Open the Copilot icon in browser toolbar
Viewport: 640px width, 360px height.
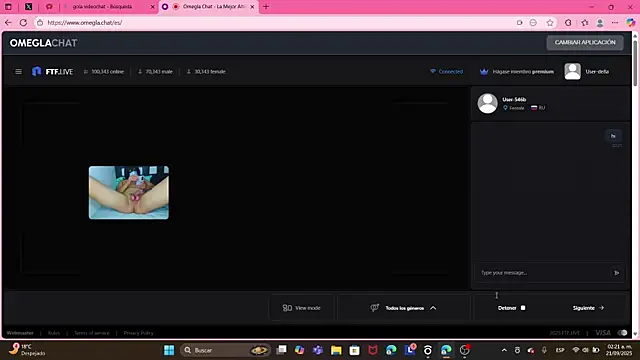pyautogui.click(x=630, y=22)
